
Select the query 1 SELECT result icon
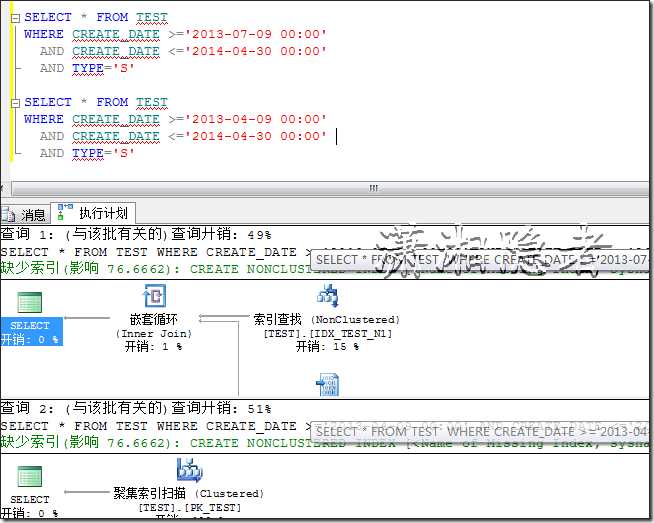coord(30,302)
